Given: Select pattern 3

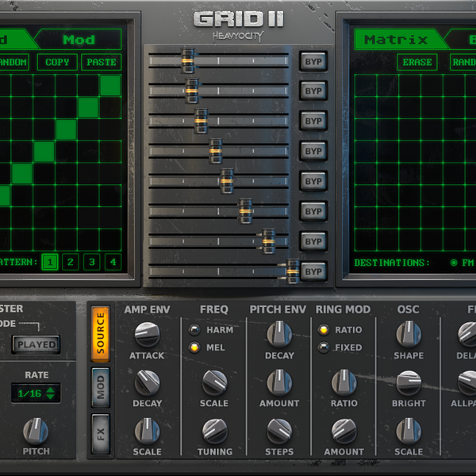Looking at the screenshot, I should coord(92,262).
